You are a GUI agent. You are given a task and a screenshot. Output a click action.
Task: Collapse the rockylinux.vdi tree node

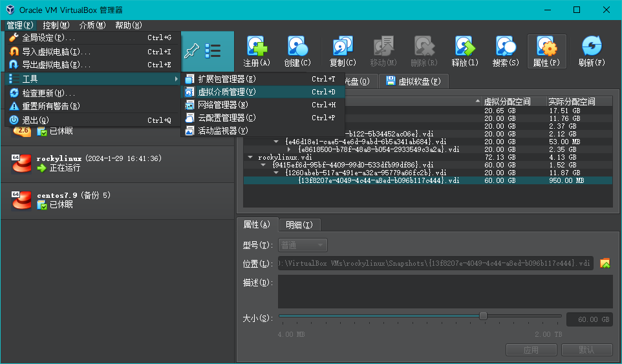(250, 157)
